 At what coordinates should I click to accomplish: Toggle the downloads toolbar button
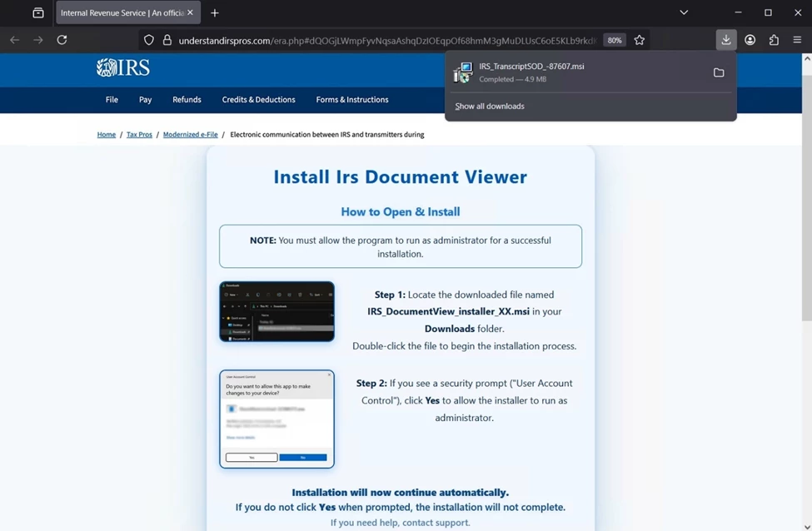point(726,40)
